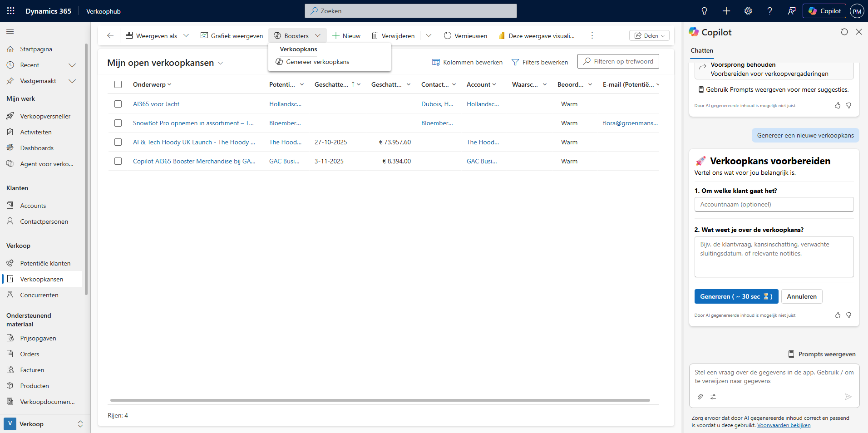Click the attachment paperclip in Copilot input
Viewport: 868px width, 433px height.
(x=700, y=397)
